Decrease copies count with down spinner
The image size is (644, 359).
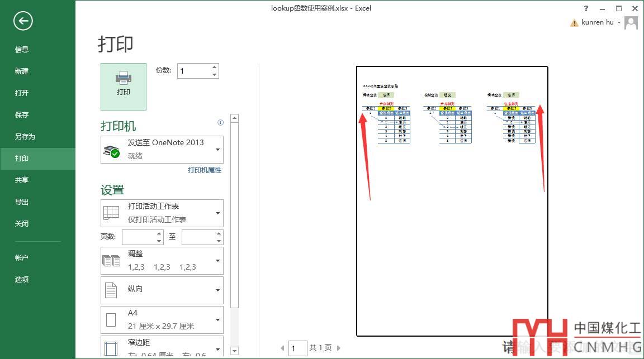(x=214, y=74)
